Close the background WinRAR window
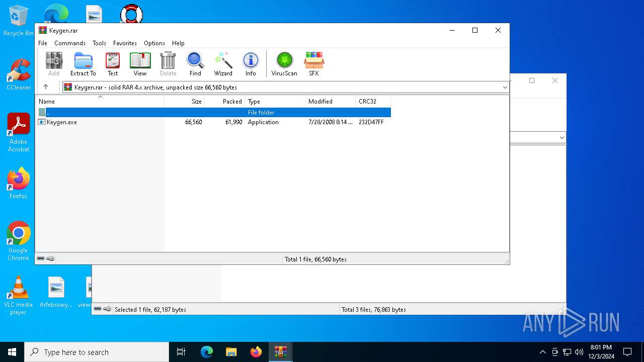This screenshot has height=362, width=644. coord(555,80)
